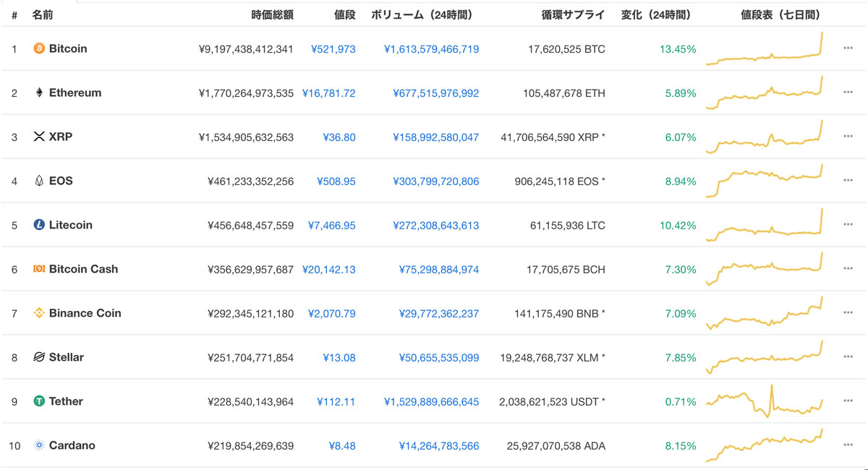
Task: Sort by the # rank column header
Action: (14, 14)
